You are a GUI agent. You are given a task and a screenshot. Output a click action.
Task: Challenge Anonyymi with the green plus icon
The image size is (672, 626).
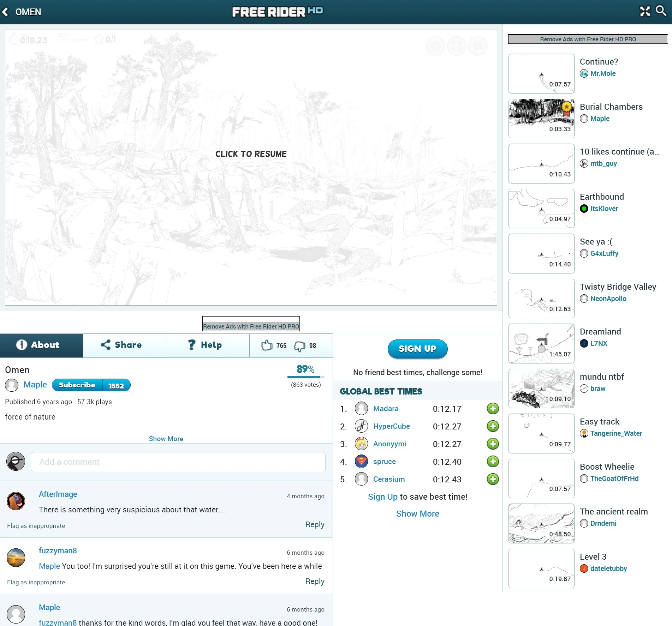tap(493, 444)
